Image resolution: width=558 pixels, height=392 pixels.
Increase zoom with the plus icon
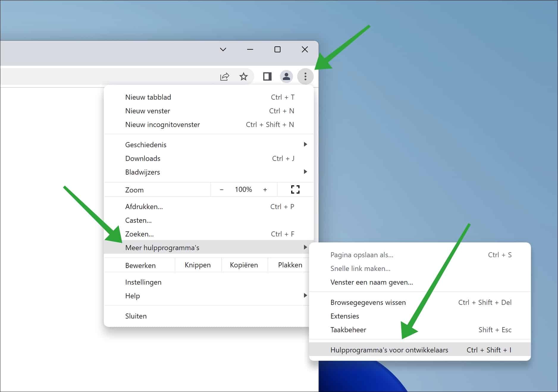coord(265,189)
